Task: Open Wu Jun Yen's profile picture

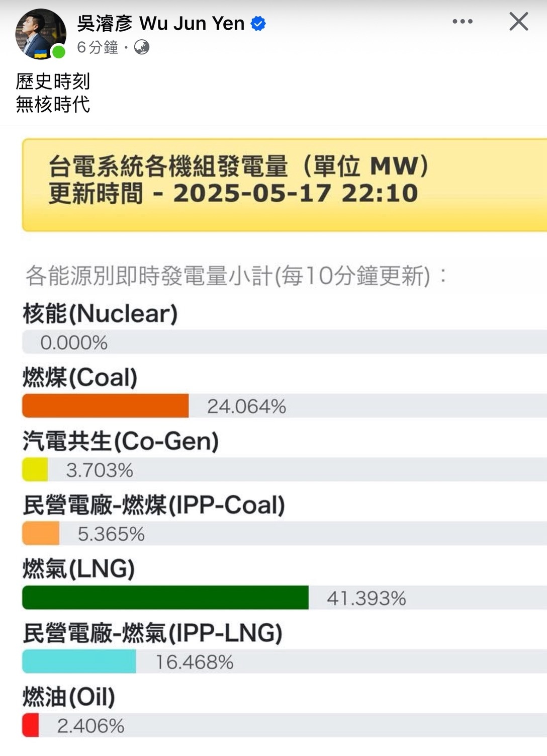Action: [41, 34]
